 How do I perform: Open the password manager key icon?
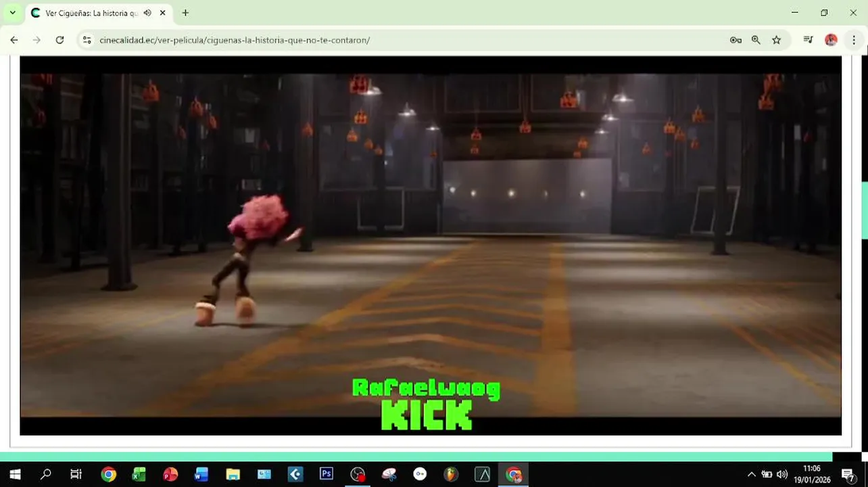(x=736, y=40)
